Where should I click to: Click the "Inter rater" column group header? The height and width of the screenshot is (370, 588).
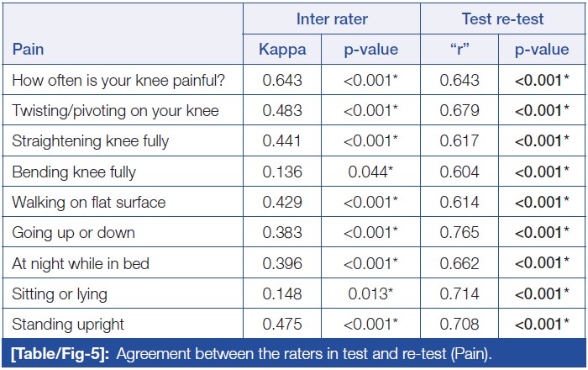331,19
